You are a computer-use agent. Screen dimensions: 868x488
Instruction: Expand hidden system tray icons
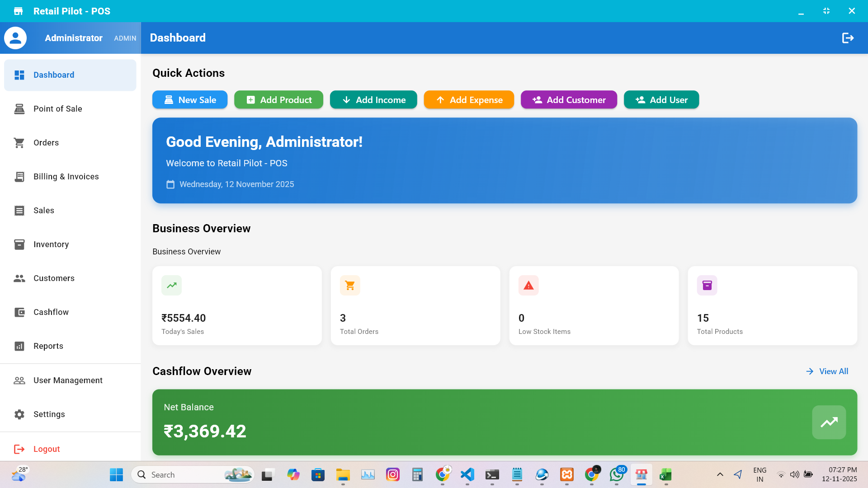click(x=720, y=474)
